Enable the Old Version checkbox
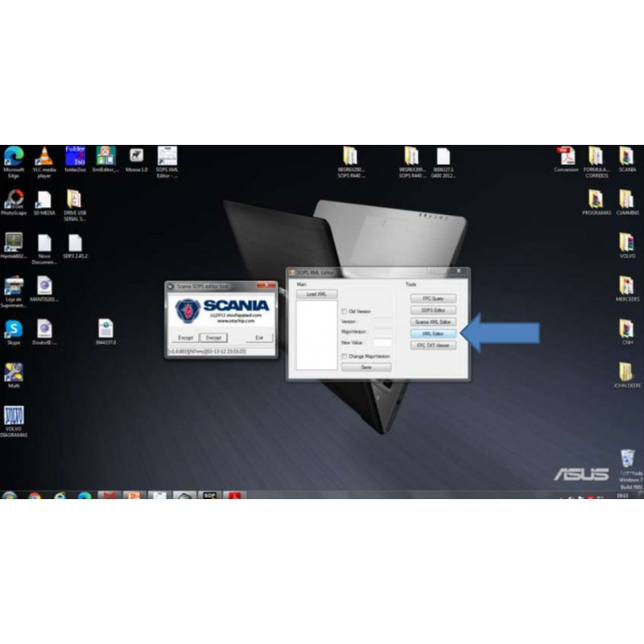644x644 pixels. [343, 312]
